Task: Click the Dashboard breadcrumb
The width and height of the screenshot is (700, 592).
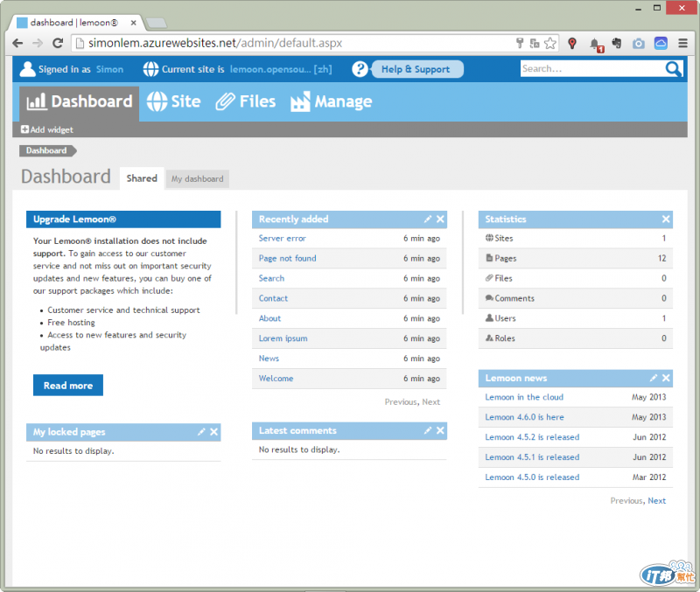Action: pos(48,150)
